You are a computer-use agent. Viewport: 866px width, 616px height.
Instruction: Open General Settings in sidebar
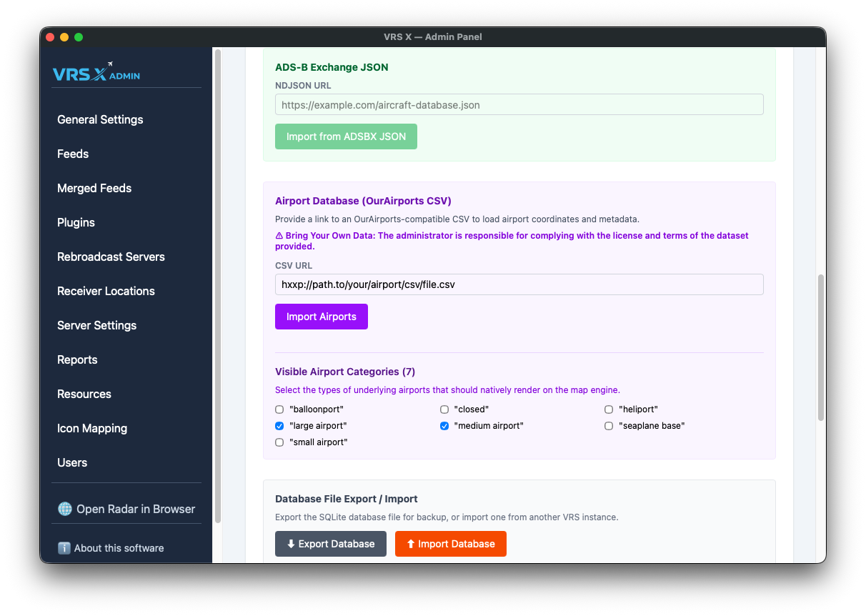[x=100, y=119]
